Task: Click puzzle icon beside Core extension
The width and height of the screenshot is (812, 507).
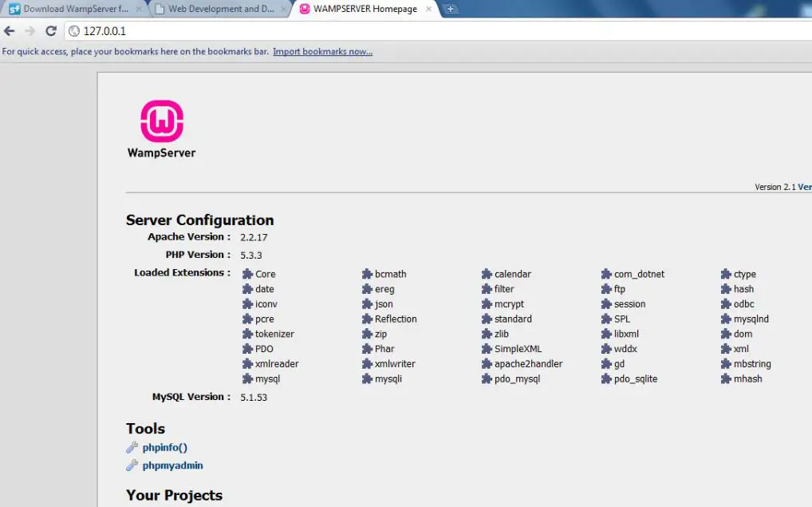Action: (x=247, y=274)
